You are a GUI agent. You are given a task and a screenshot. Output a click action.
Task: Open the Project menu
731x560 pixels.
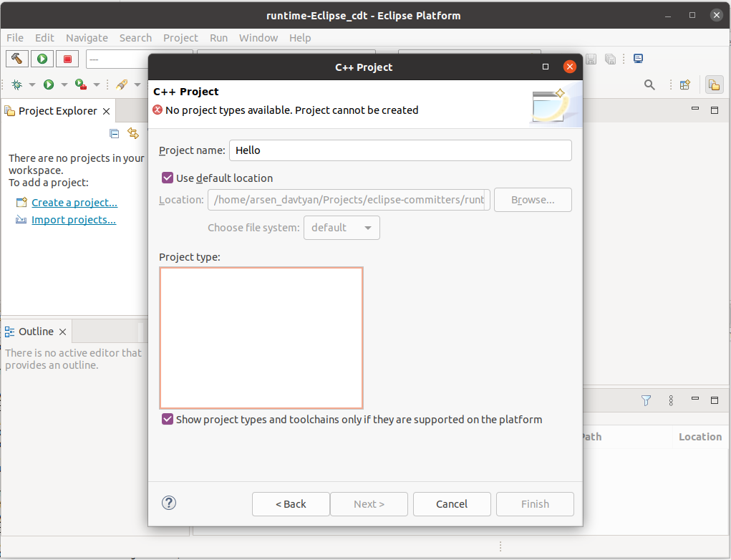point(180,38)
